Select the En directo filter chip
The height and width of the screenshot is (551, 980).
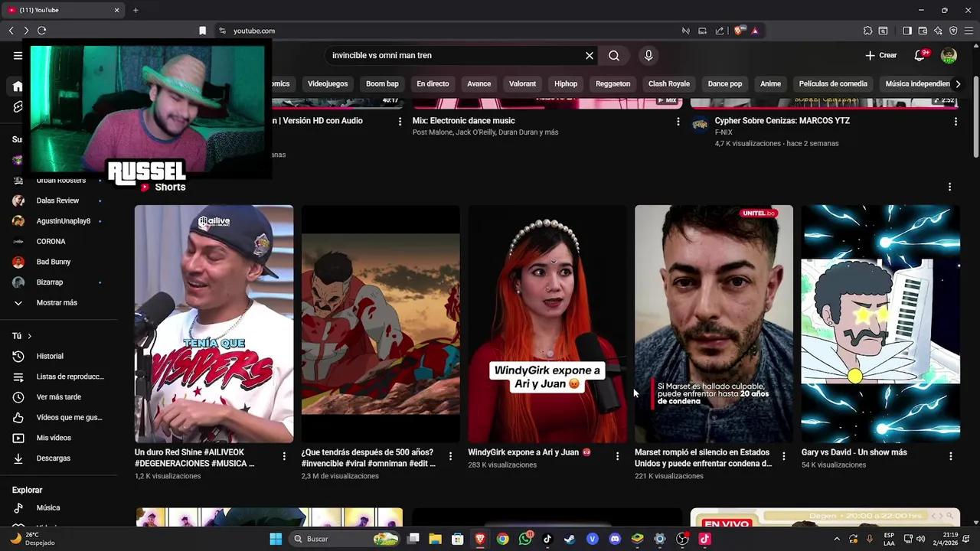coord(433,83)
